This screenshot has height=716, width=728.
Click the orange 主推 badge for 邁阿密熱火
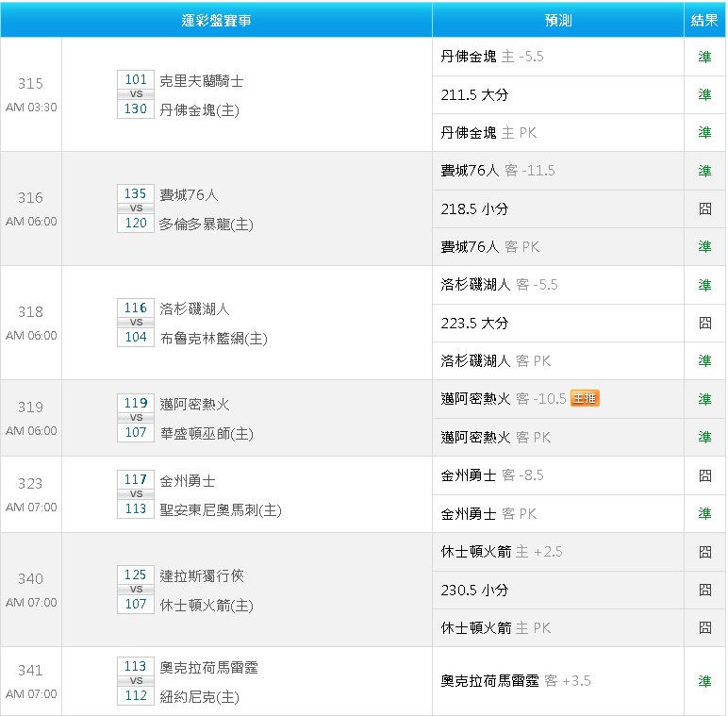click(x=585, y=398)
